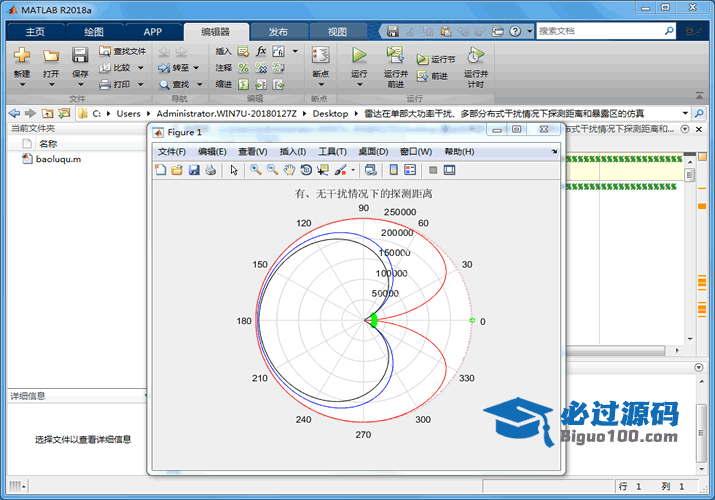The width and height of the screenshot is (715, 500).
Task: Select the Rotate 3D tool in Figure 1
Action: (306, 170)
